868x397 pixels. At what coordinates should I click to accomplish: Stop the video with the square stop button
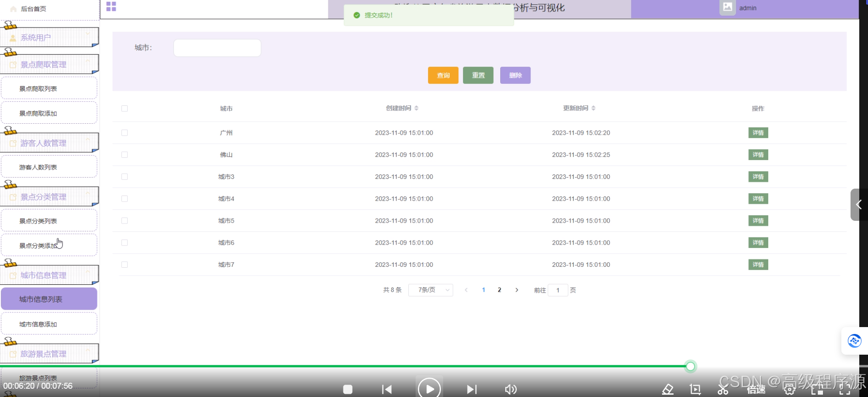[348, 390]
